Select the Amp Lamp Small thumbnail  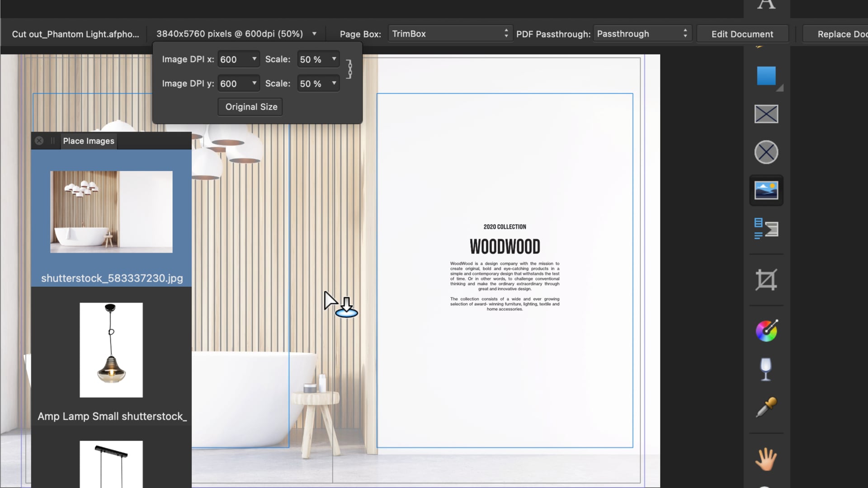(x=111, y=350)
